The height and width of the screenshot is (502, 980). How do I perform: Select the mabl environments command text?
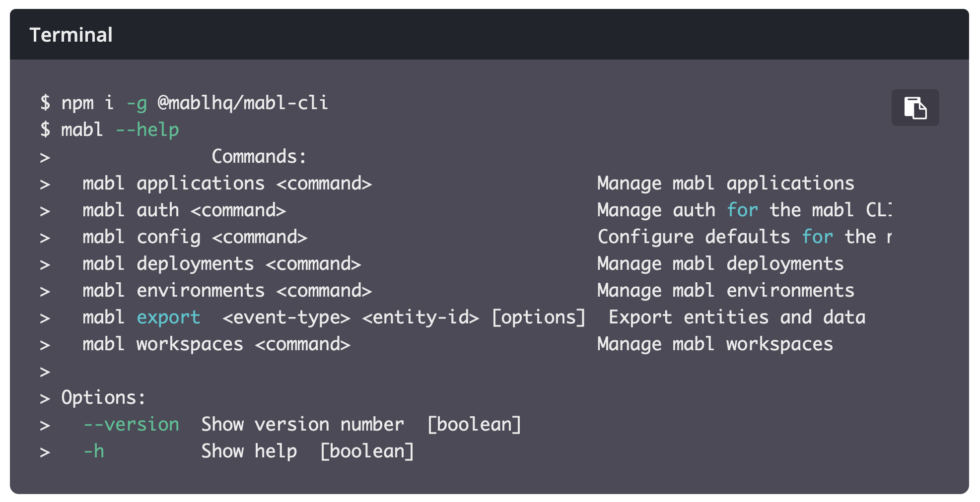[227, 290]
